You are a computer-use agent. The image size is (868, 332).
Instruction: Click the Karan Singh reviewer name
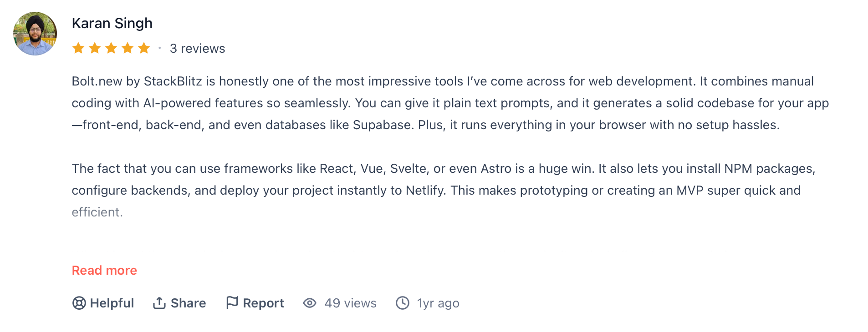pyautogui.click(x=112, y=23)
